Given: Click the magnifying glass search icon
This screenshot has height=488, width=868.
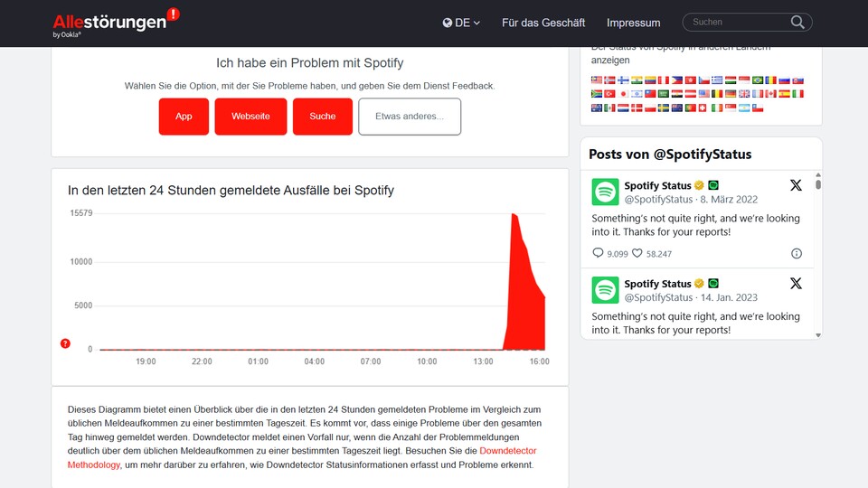Looking at the screenshot, I should coord(797,23).
